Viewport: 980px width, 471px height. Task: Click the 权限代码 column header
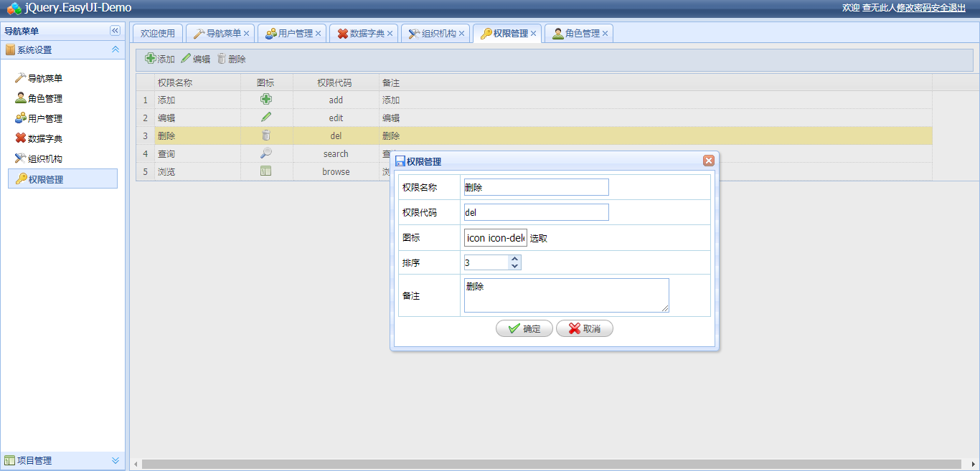click(x=336, y=82)
